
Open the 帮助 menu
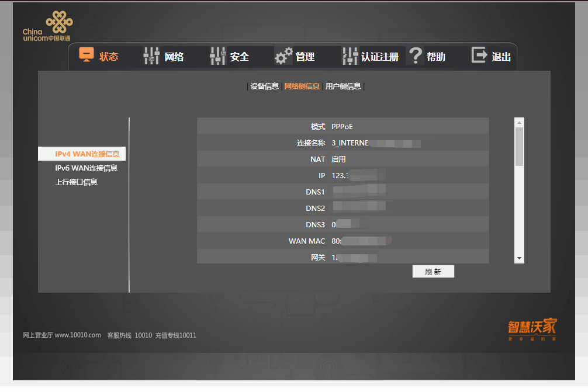pyautogui.click(x=436, y=57)
